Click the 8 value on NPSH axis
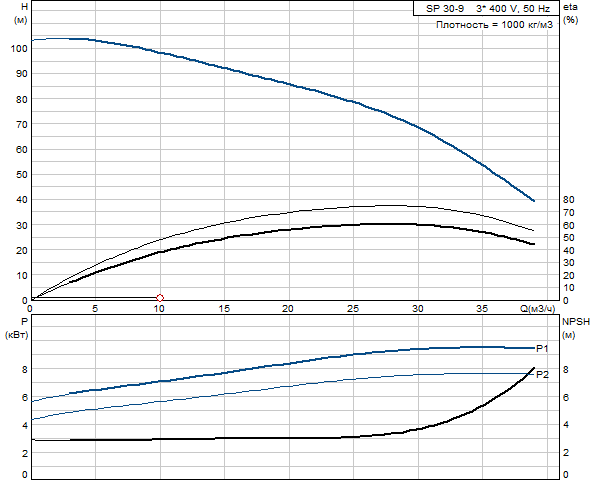The image size is (592, 480). [x=566, y=369]
